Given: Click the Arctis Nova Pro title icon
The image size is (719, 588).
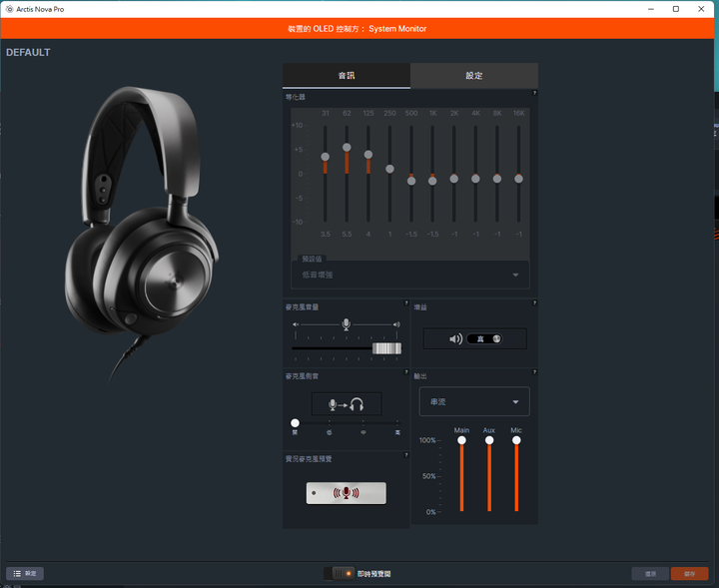Looking at the screenshot, I should (x=9, y=9).
